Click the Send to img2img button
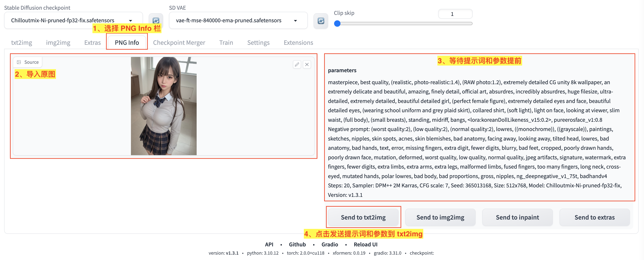Image resolution: width=644 pixels, height=260 pixels. (x=440, y=217)
